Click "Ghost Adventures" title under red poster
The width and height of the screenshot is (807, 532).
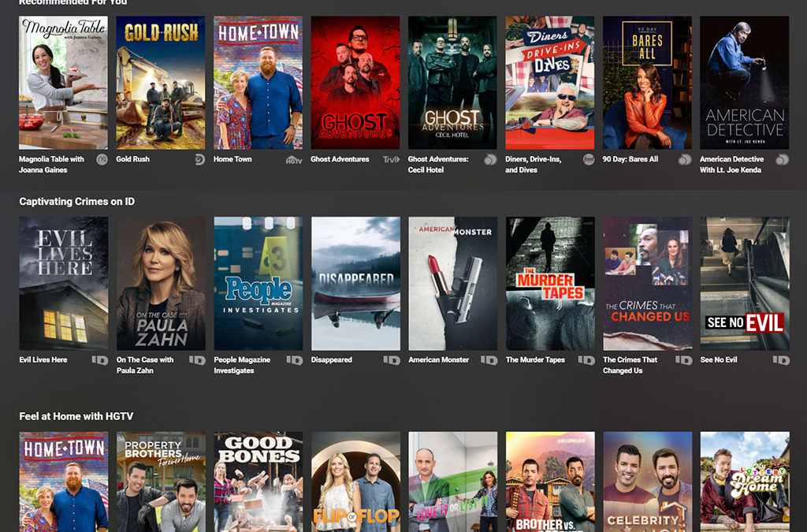(x=340, y=159)
